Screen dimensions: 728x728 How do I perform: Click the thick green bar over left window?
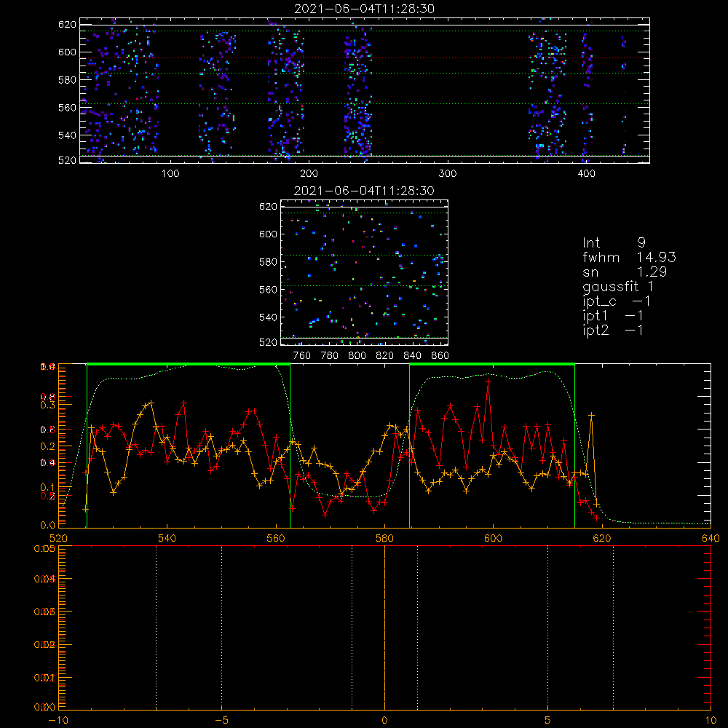click(189, 364)
